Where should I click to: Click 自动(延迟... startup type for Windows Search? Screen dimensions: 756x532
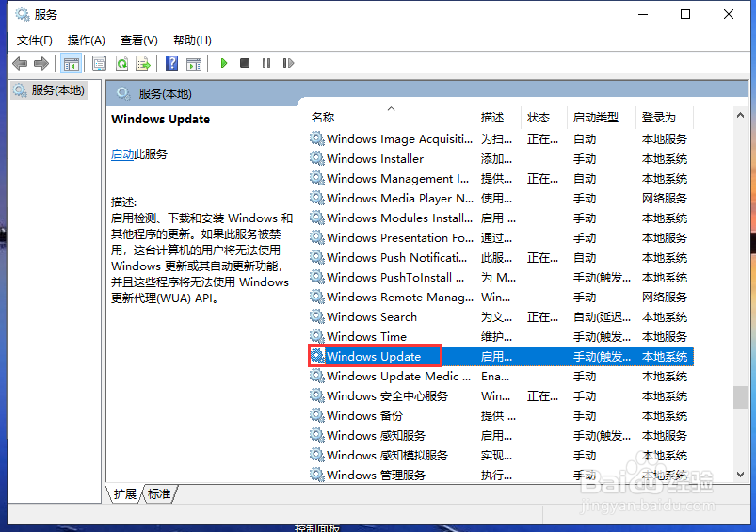coord(602,317)
